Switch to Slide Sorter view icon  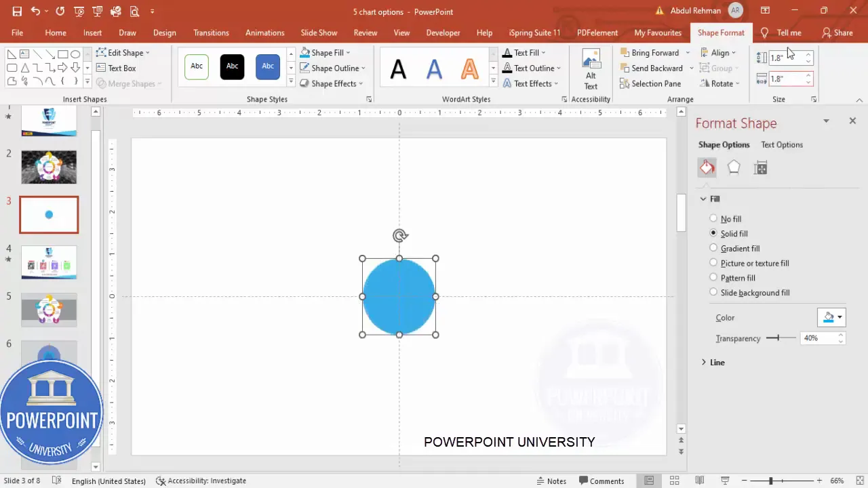674,481
